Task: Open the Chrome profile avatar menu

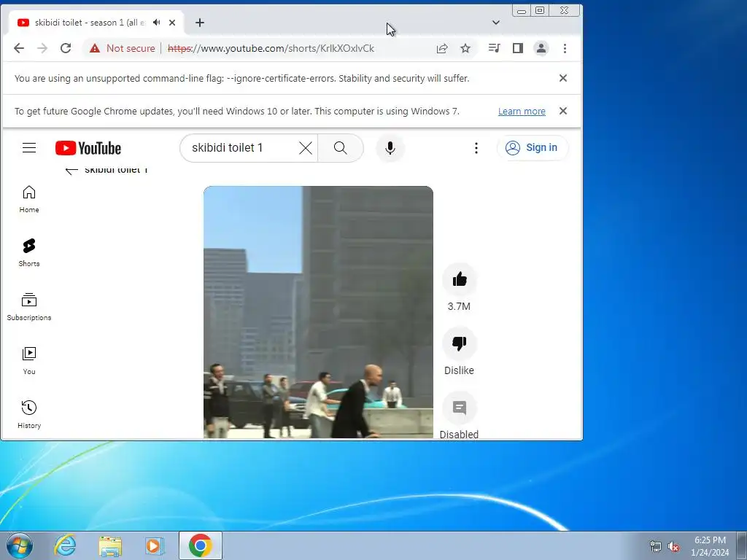Action: click(x=541, y=48)
